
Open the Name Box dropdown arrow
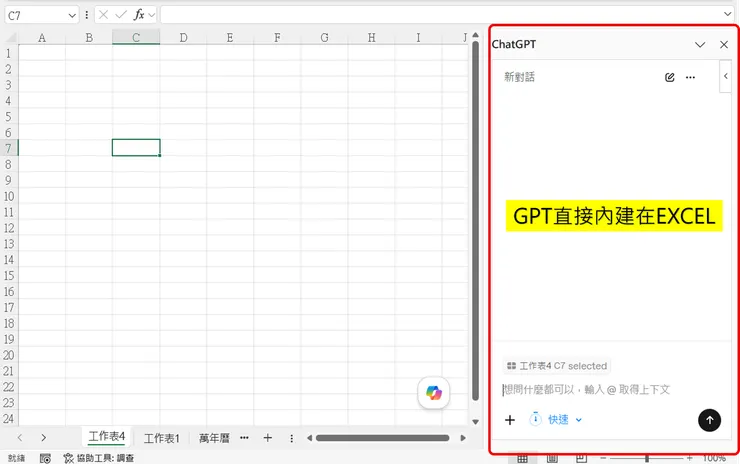click(x=72, y=16)
